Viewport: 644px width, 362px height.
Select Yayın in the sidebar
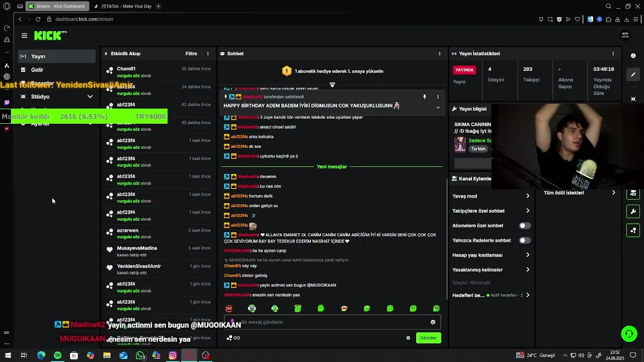pos(57,56)
